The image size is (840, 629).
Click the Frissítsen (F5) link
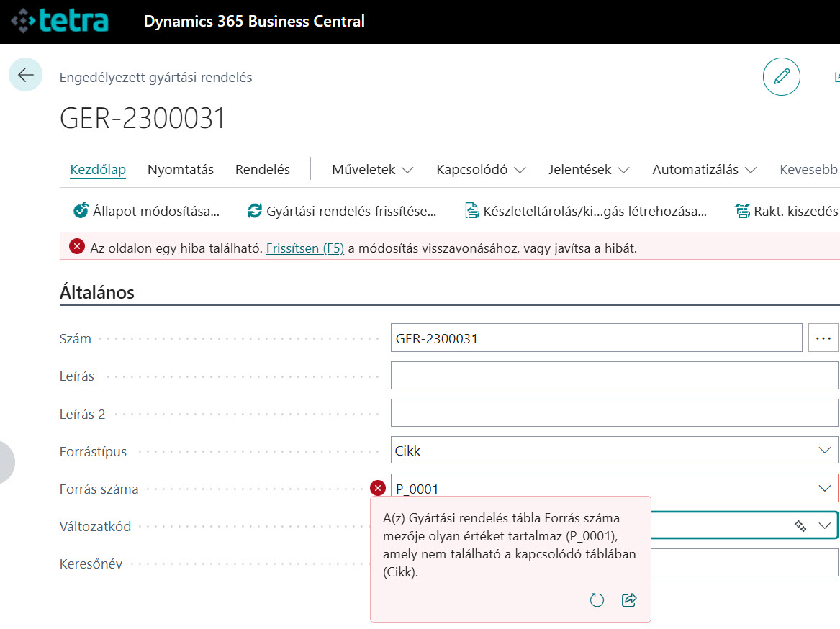(x=305, y=248)
